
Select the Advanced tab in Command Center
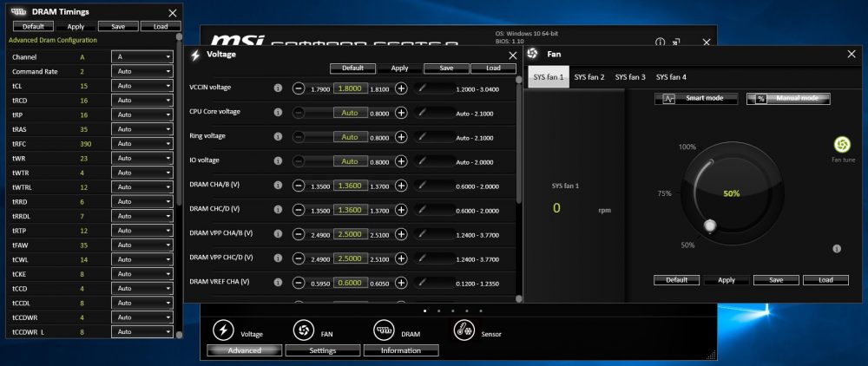(x=245, y=350)
